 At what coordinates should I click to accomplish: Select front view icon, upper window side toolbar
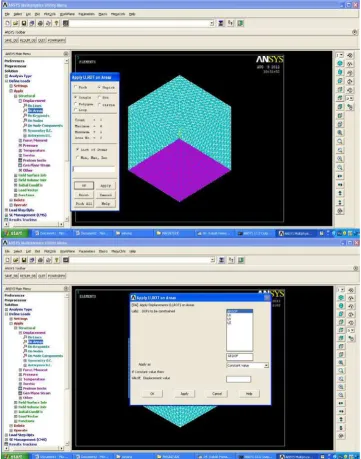click(x=340, y=81)
